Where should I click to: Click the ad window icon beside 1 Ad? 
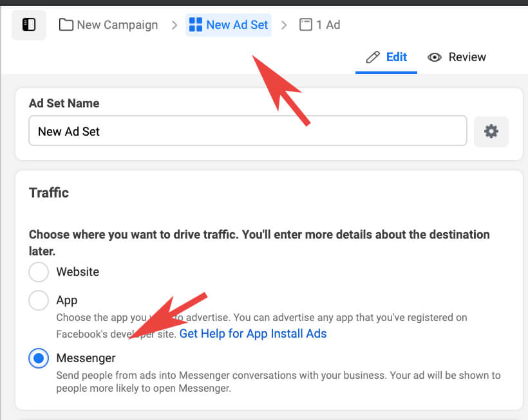pyautogui.click(x=306, y=25)
